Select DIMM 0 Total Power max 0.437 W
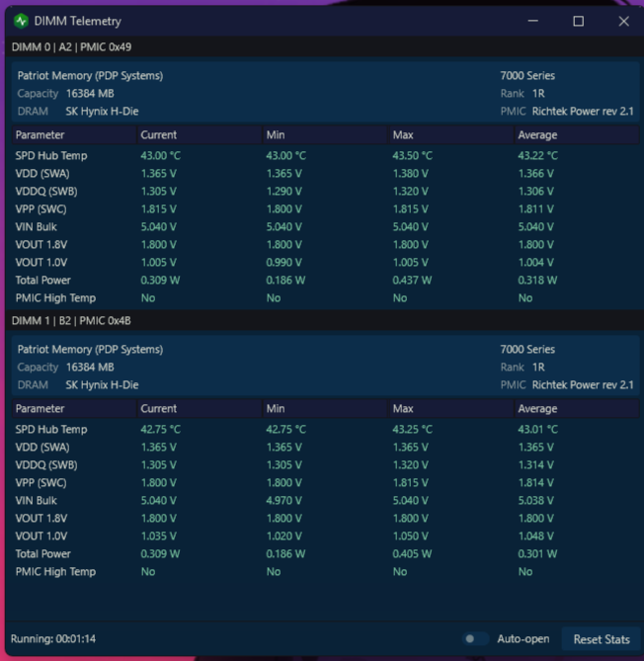The image size is (644, 661). coord(412,280)
